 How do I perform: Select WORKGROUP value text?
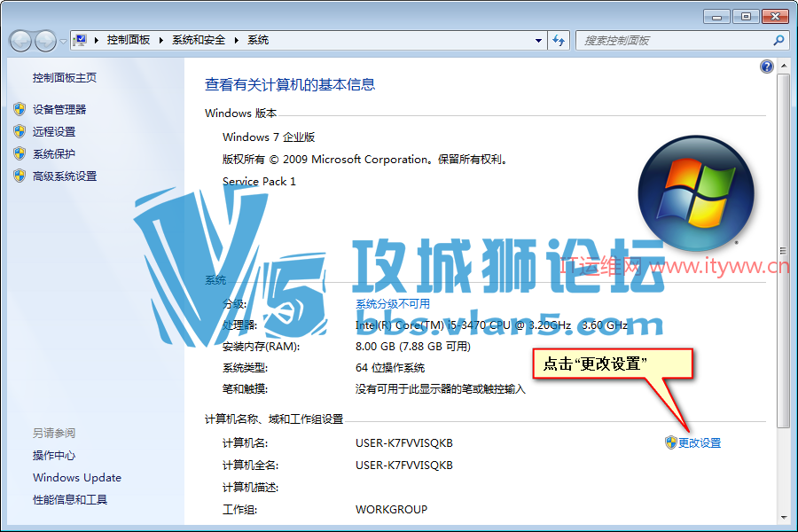coord(391,509)
